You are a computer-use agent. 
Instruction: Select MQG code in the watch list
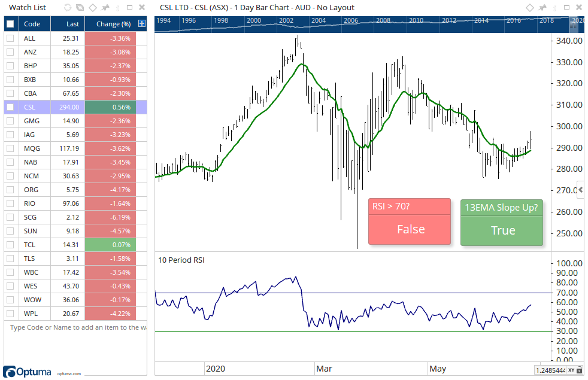(x=32, y=148)
